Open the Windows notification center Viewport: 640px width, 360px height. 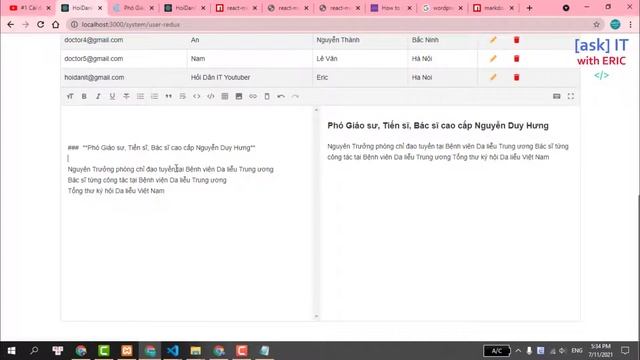click(x=625, y=351)
